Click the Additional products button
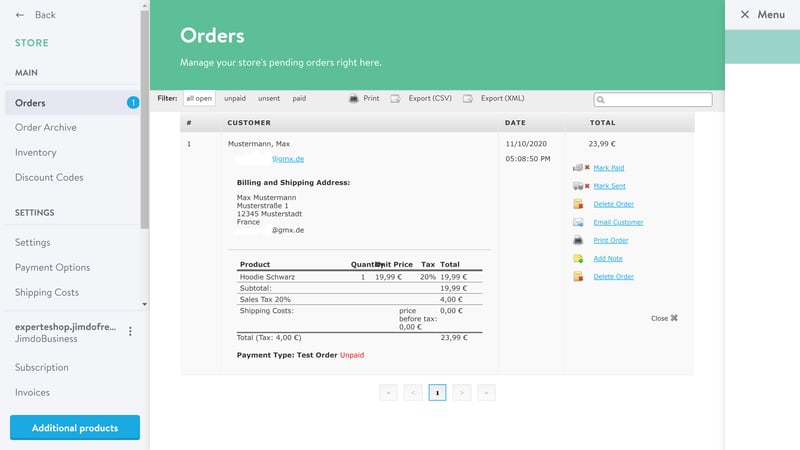Viewport: 800px width, 450px height. [x=75, y=428]
